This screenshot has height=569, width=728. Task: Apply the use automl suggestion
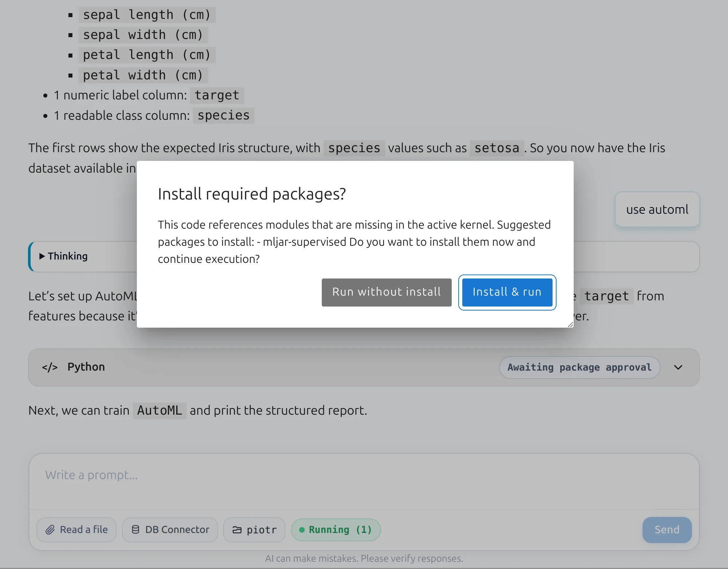[x=657, y=209]
